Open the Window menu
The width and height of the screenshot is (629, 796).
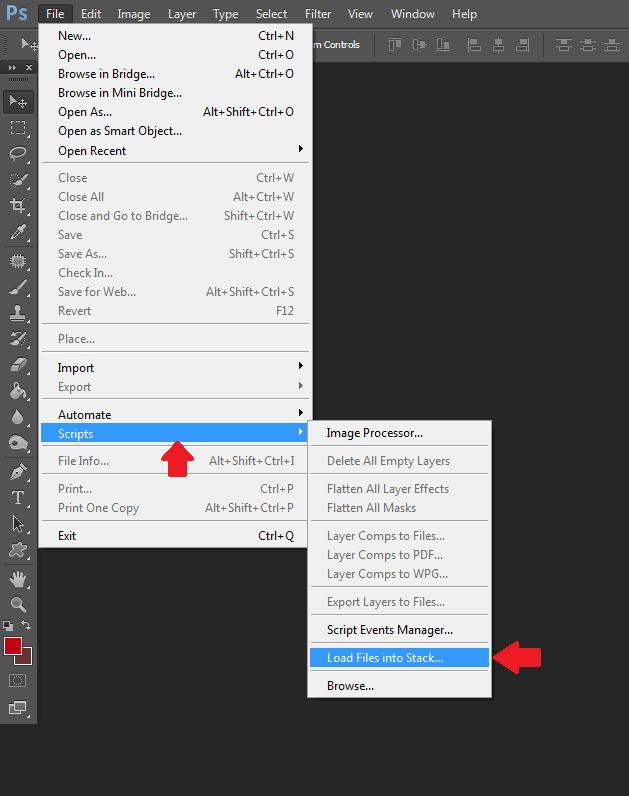(x=413, y=14)
